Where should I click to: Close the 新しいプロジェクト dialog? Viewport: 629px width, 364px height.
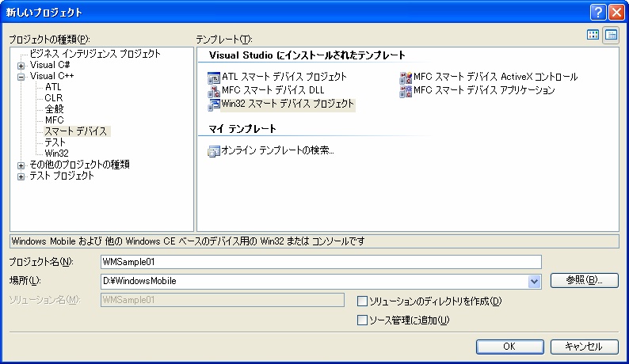616,12
